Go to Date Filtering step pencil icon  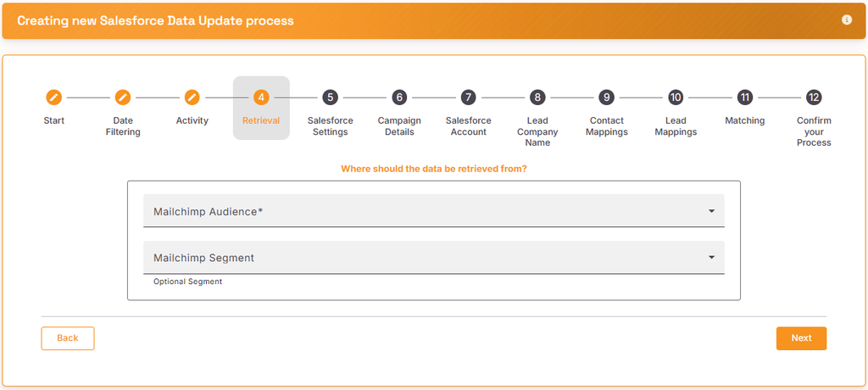(123, 97)
